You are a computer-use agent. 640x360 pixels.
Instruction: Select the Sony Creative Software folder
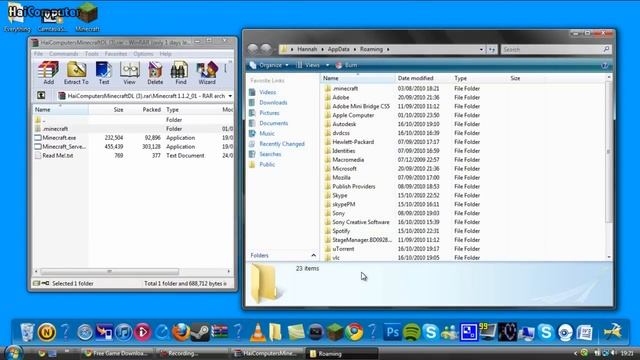pos(360,222)
